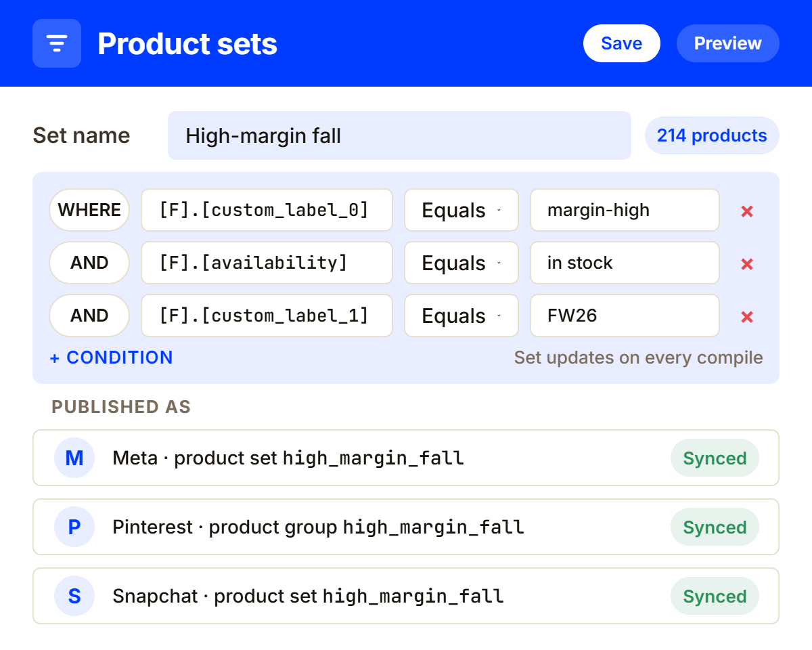Open the Pinterest product group high_margin_fall row
Screen dimensions: 812x650
click(406, 527)
